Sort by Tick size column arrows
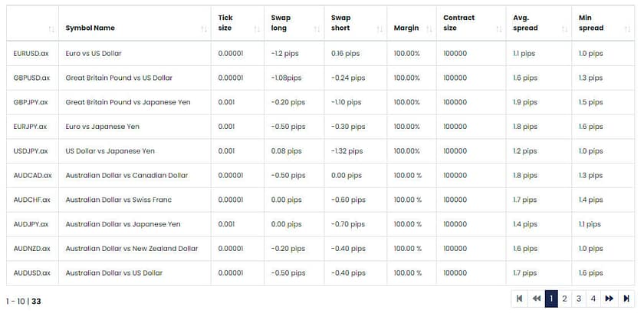Image resolution: width=644 pixels, height=314 pixels. [x=256, y=28]
